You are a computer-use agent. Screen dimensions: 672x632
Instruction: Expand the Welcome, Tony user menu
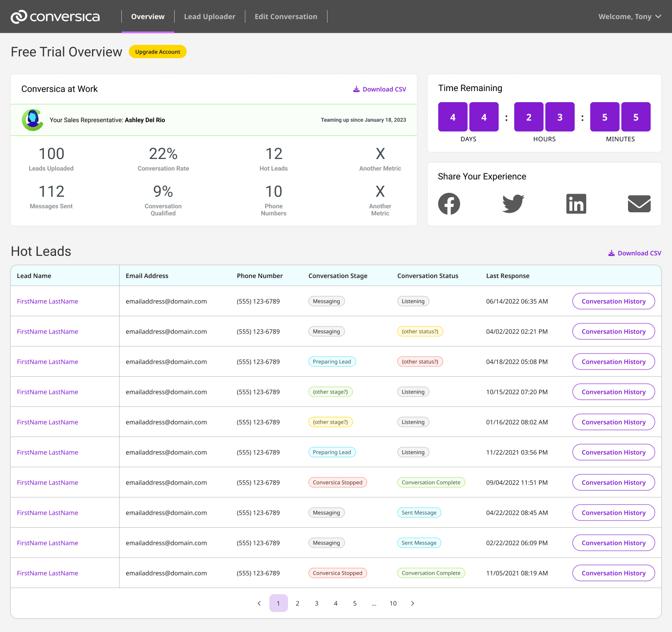pos(630,16)
